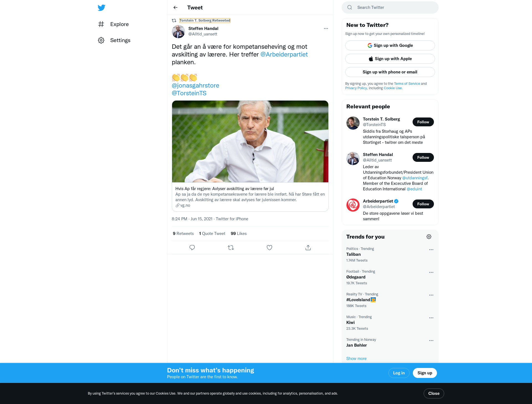Retweet using the retweet arrows icon
Viewport: 532px width, 404px height.
pos(231,247)
